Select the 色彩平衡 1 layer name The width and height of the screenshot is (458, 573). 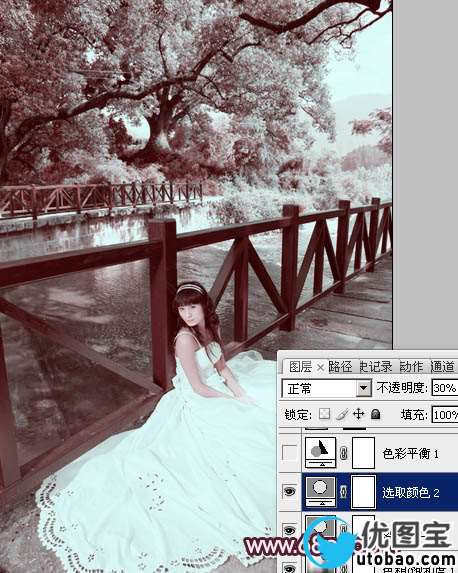[410, 454]
